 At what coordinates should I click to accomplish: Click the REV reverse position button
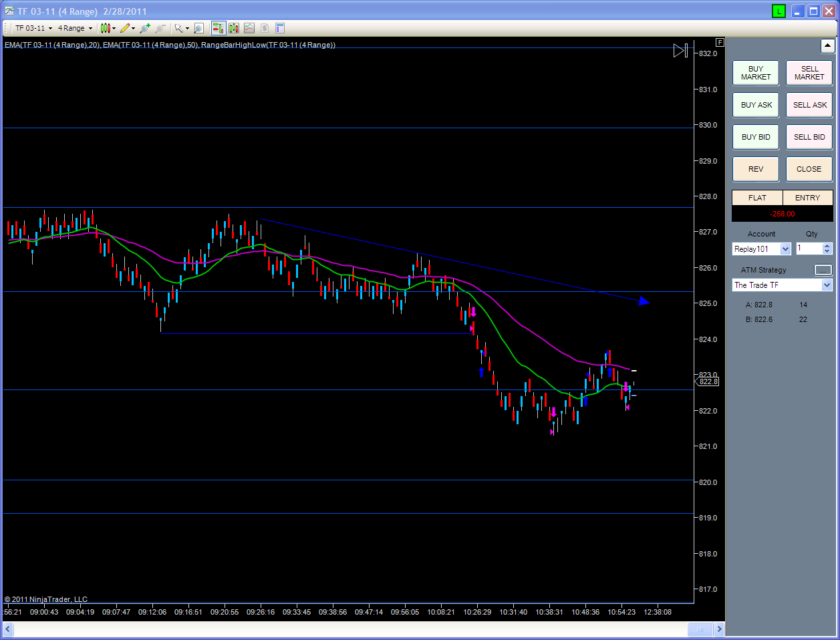(756, 169)
